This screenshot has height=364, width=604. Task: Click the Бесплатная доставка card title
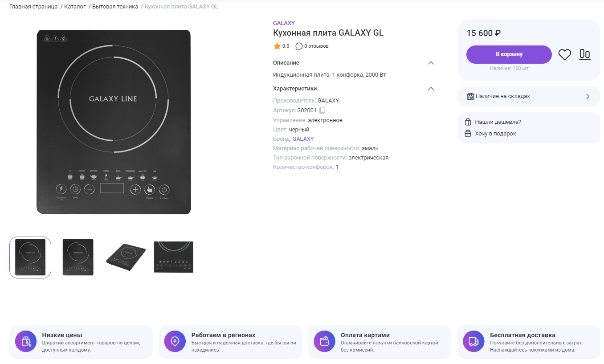522,335
